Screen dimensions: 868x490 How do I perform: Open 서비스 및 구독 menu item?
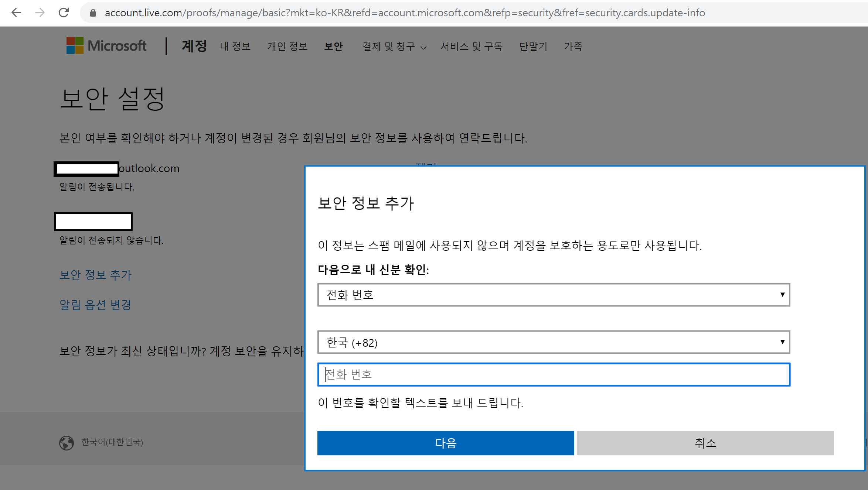pos(471,47)
